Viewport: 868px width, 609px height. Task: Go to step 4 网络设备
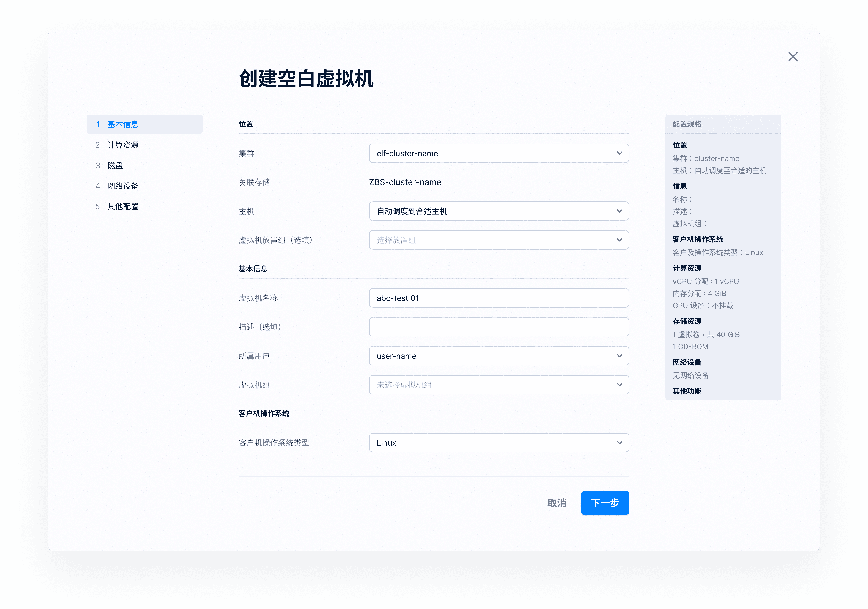point(123,186)
